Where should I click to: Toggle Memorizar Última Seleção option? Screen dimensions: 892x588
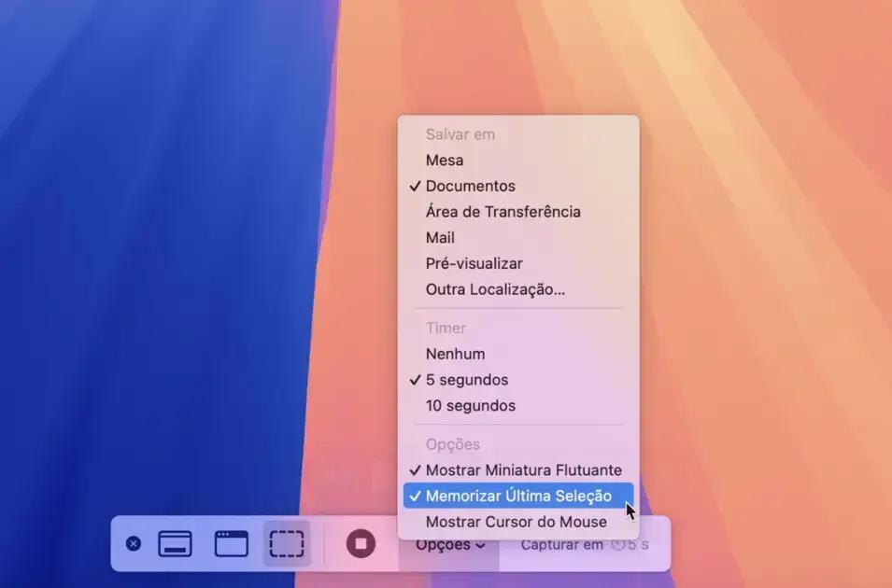(518, 496)
